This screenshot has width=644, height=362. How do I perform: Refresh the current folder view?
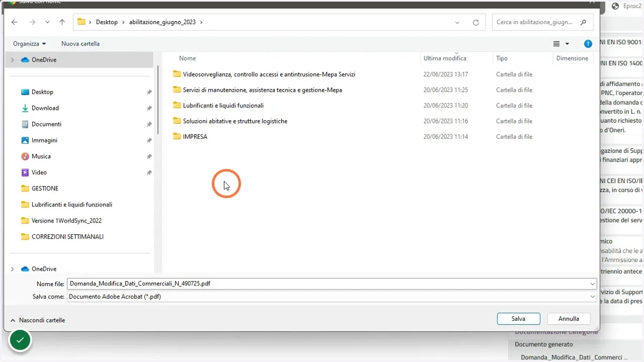475,23
